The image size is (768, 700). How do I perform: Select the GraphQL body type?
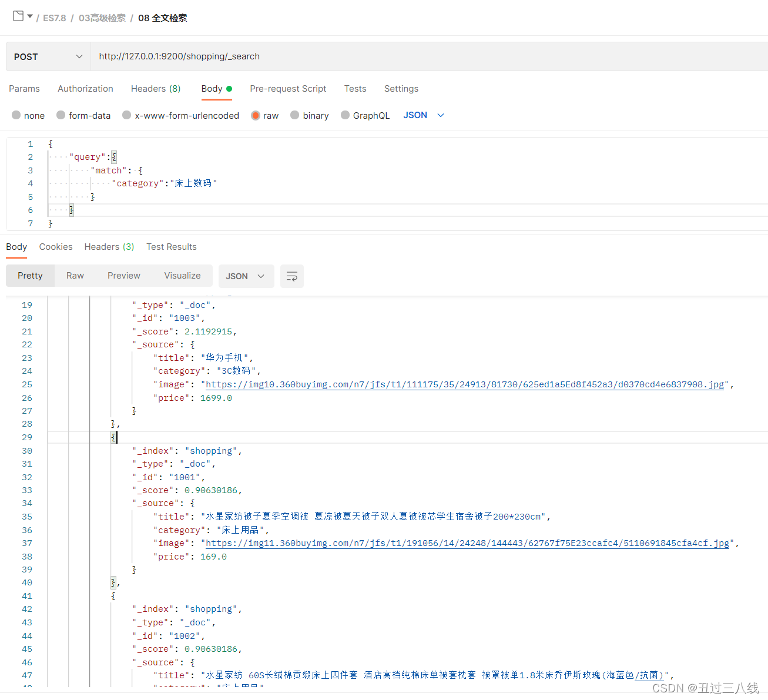coord(365,116)
